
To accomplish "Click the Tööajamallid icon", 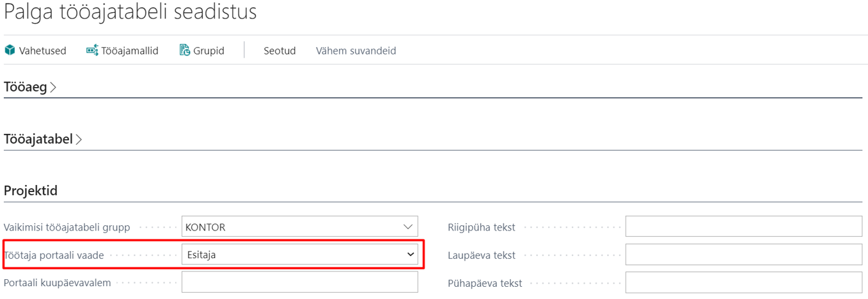I will click(92, 50).
